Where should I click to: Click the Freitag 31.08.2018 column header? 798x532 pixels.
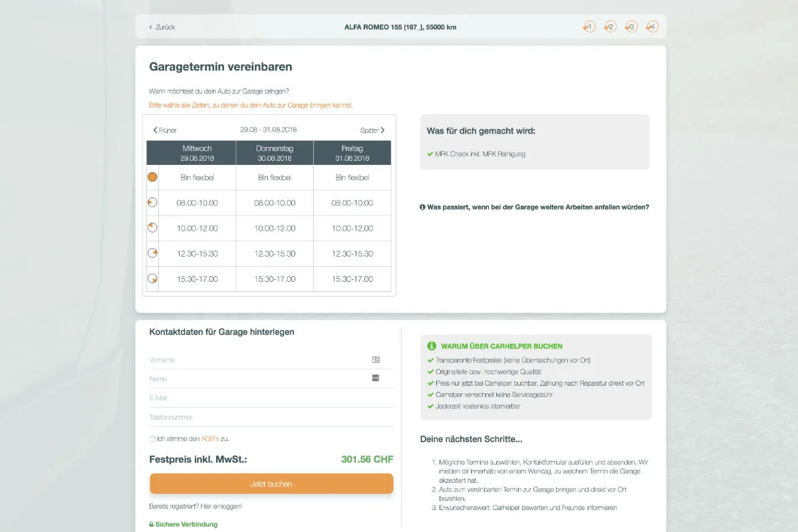click(x=352, y=153)
